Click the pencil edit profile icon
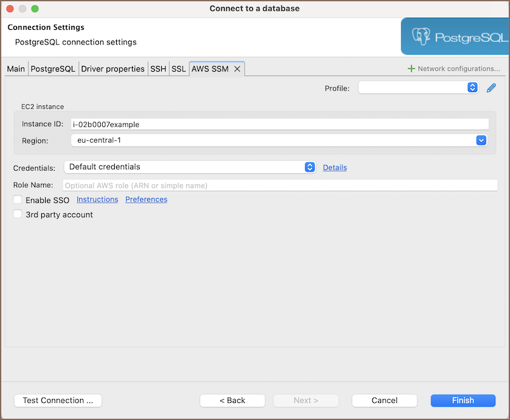 [491, 88]
